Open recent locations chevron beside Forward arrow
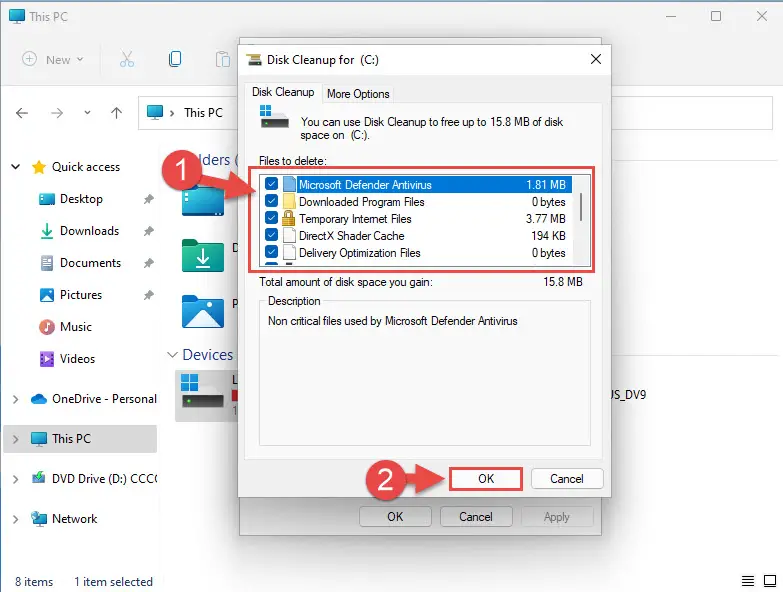The height and width of the screenshot is (592, 783). pos(87,113)
